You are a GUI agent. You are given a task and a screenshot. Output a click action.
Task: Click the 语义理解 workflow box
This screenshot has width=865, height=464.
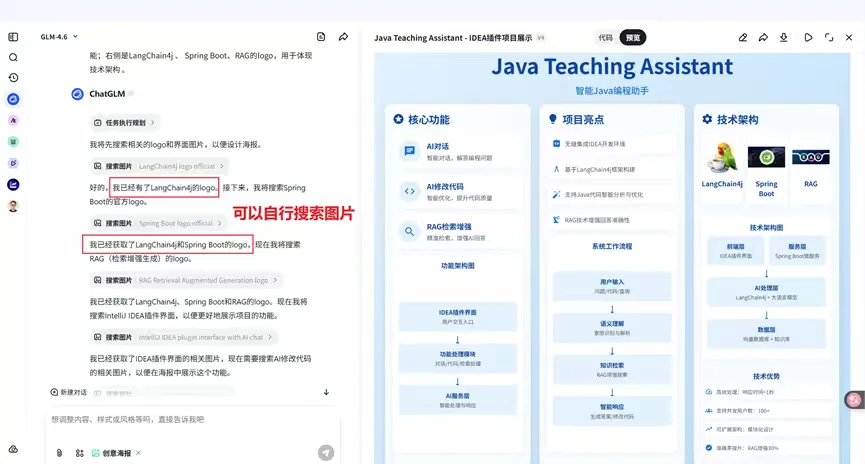(x=612, y=328)
